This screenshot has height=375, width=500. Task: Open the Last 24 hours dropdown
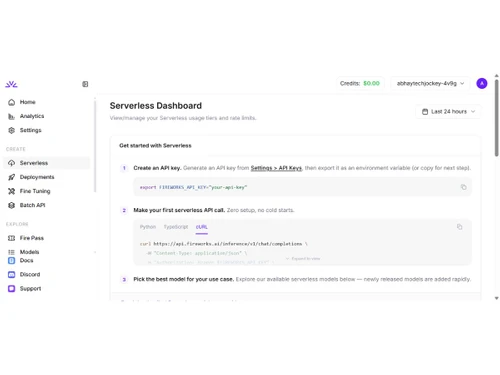[448, 112]
